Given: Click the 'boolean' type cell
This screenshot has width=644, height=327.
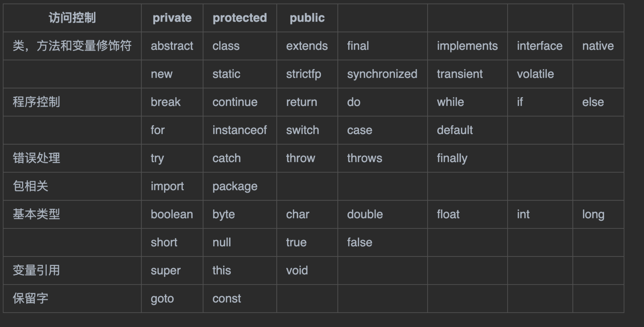Looking at the screenshot, I should click(172, 214).
